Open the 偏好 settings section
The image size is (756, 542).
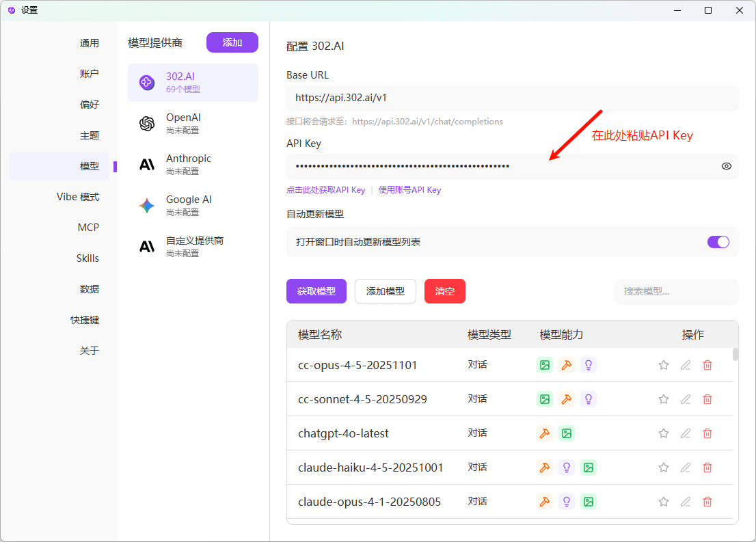89,105
